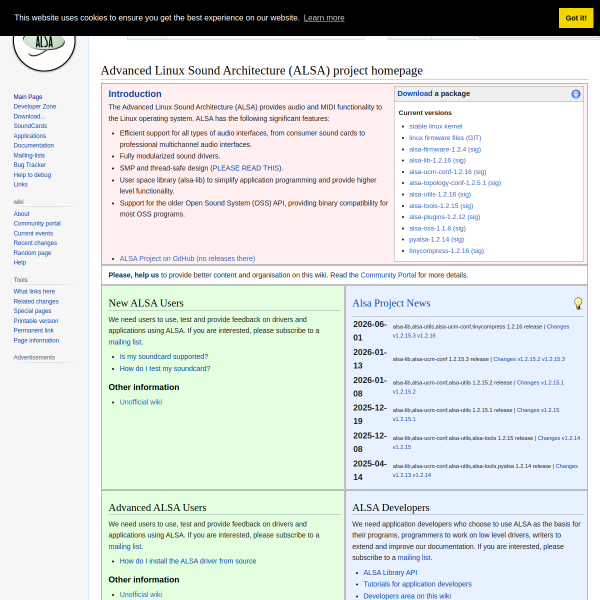This screenshot has width=600, height=600.
Task: Click the download globe icon in package box
Action: (x=576, y=94)
